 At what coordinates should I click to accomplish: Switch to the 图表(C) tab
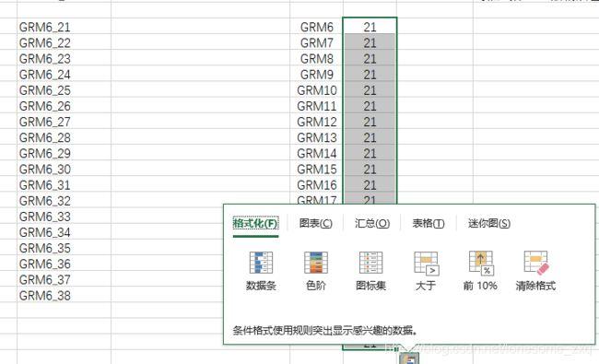pos(315,223)
